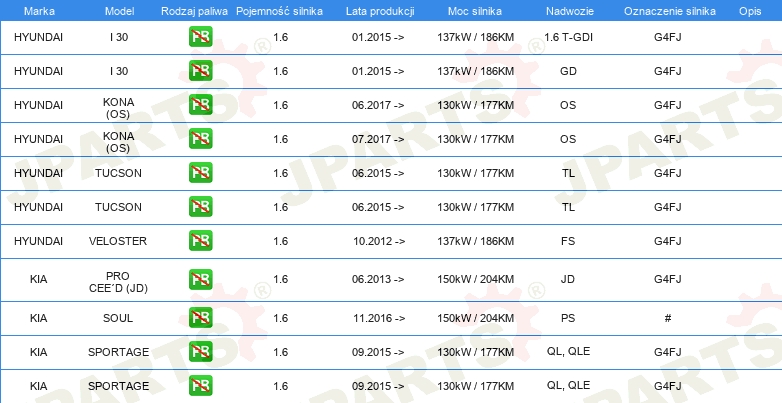Click the 1.6 capacity in the VELOSTER row

pyautogui.click(x=281, y=241)
